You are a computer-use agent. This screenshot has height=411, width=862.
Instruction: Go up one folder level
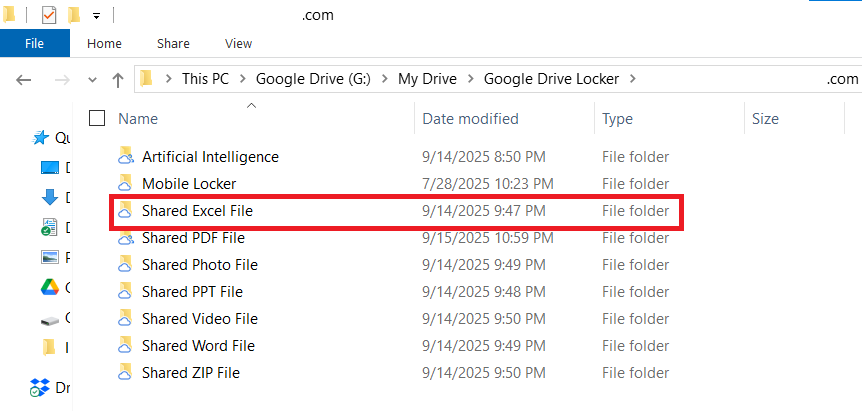[x=118, y=79]
